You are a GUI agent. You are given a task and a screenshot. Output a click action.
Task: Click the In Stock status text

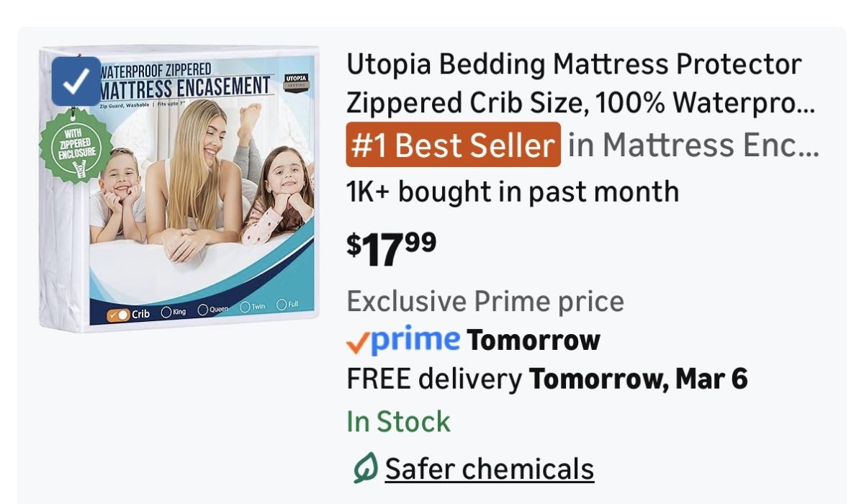click(x=398, y=421)
